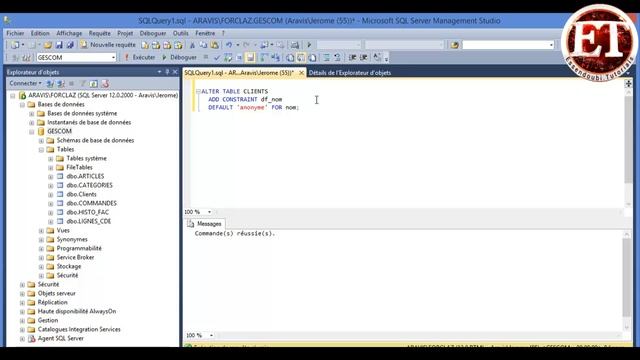Collapse the GESCOM database node

tap(32, 131)
